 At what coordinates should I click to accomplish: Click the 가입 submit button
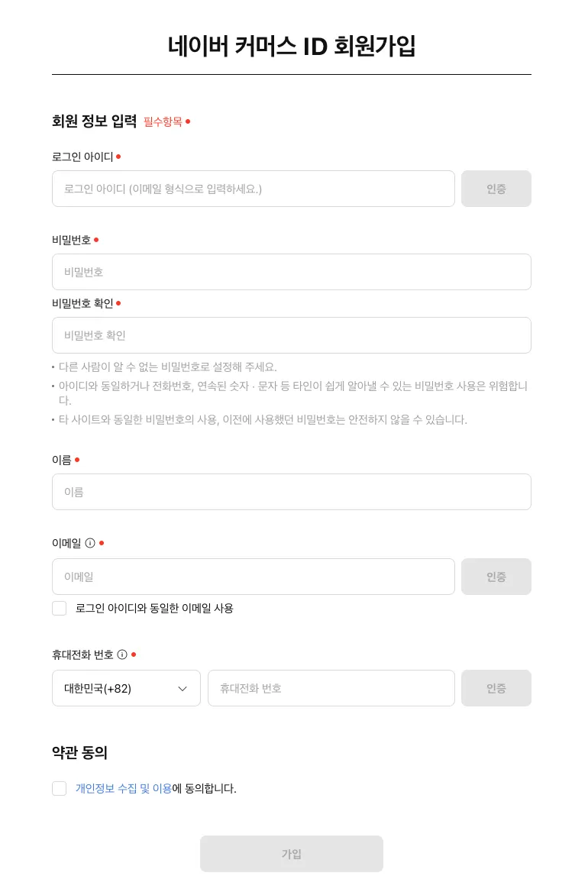point(291,854)
